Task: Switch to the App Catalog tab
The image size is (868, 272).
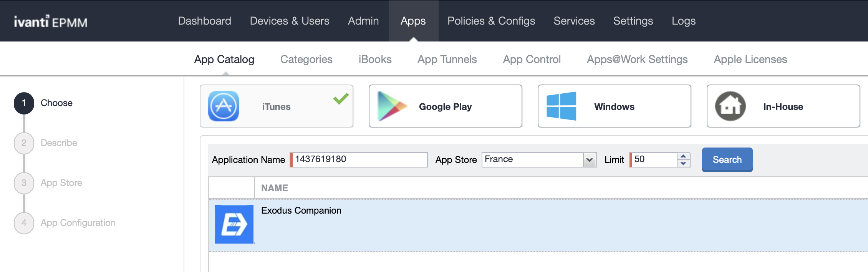Action: tap(224, 59)
